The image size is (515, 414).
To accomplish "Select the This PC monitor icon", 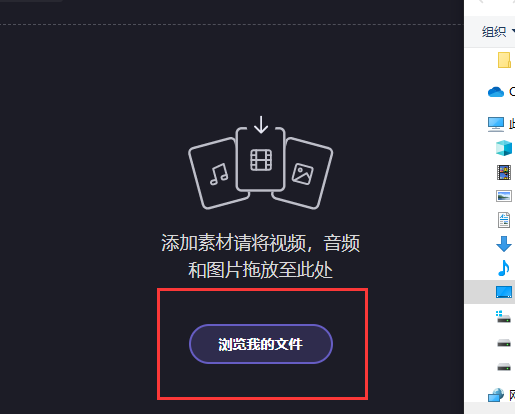I will pos(496,124).
